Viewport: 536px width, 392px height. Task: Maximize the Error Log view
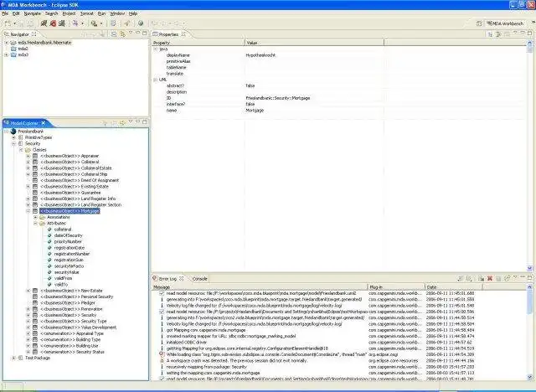pos(530,277)
